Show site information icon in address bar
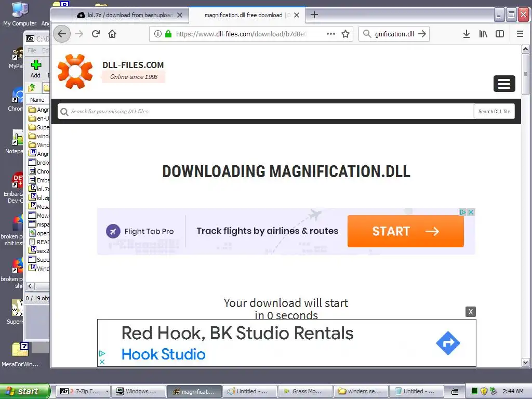 [158, 34]
